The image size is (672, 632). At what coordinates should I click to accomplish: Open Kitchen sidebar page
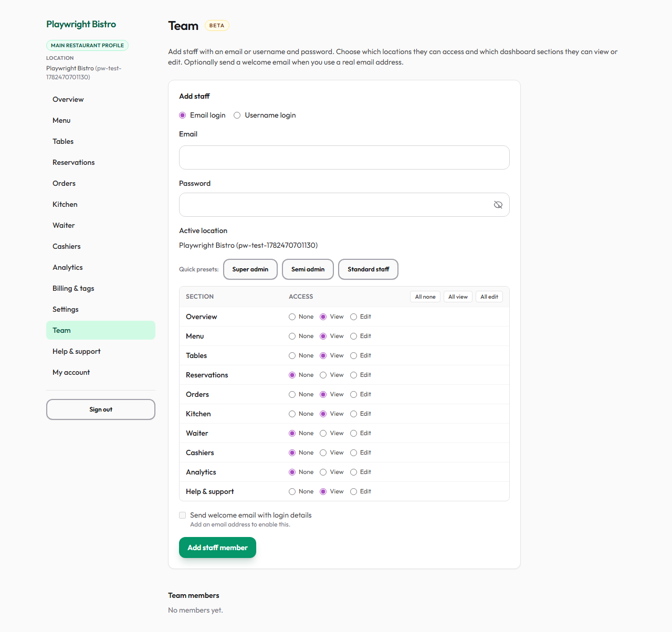[x=101, y=204]
